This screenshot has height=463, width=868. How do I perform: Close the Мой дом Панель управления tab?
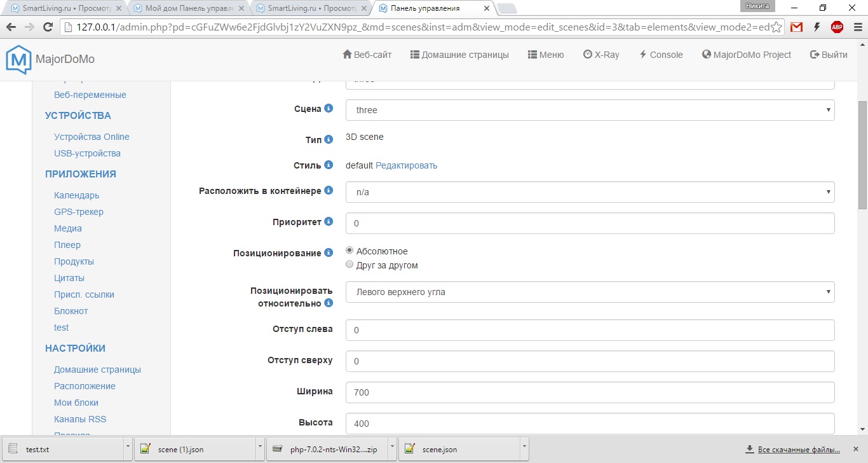[x=241, y=9]
